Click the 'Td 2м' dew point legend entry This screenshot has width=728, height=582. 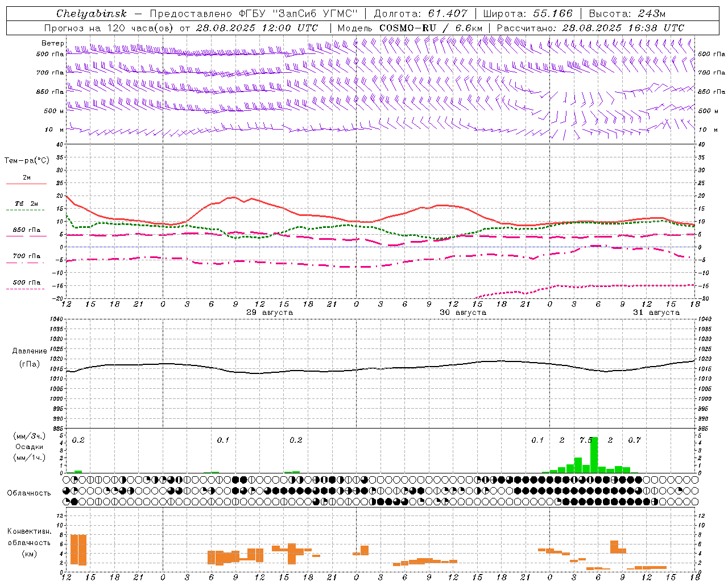pos(27,203)
